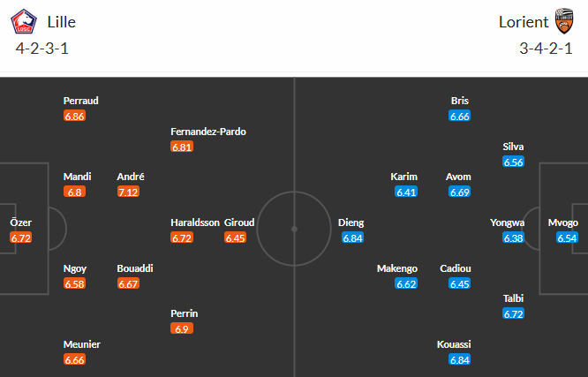Click Yongwa's 6.38 rating badge
This screenshot has height=377, width=588.
[513, 238]
